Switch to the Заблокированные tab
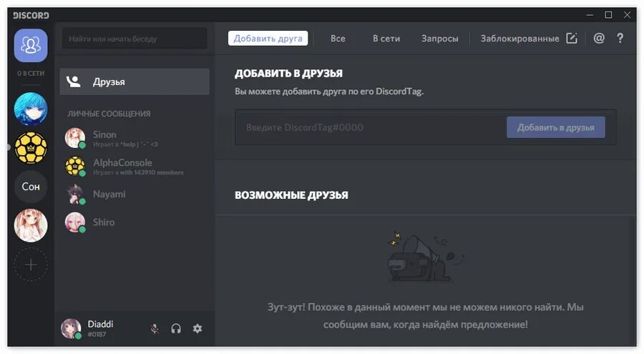The width and height of the screenshot is (644, 354). [519, 38]
